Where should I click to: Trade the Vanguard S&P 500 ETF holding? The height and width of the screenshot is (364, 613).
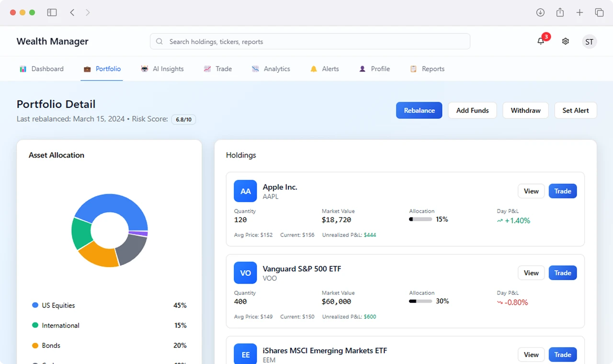(563, 273)
